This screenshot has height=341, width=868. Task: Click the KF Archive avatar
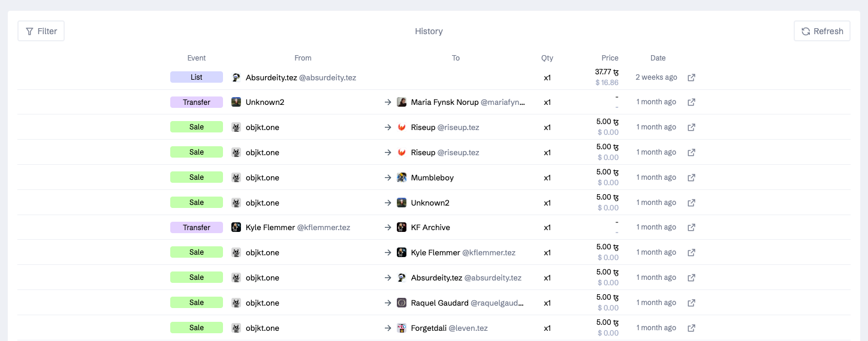402,227
